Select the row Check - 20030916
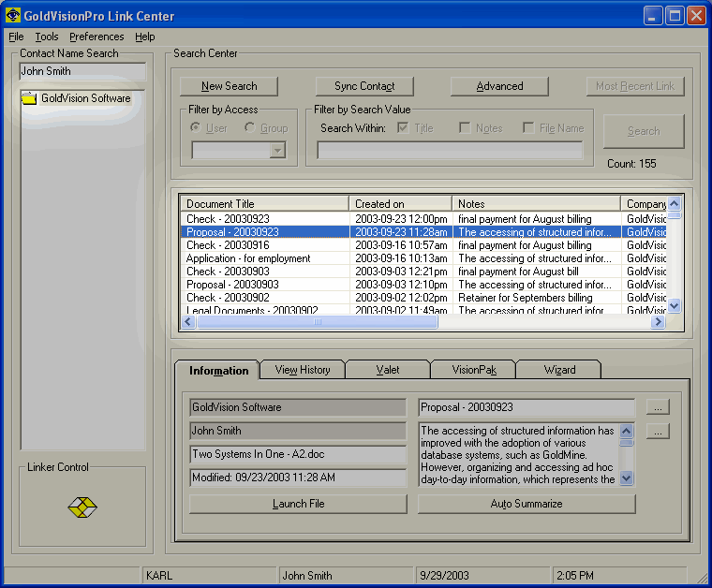The width and height of the screenshot is (712, 588). coord(423,245)
